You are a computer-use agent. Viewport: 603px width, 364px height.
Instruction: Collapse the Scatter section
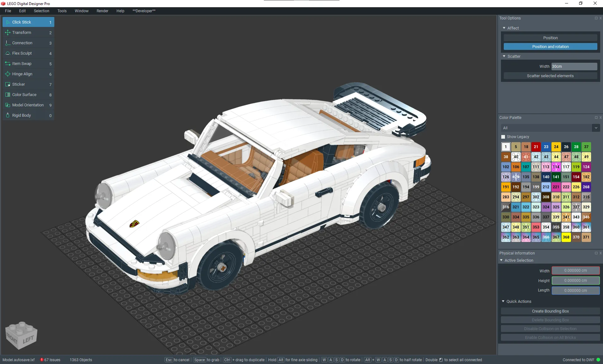[x=504, y=56]
